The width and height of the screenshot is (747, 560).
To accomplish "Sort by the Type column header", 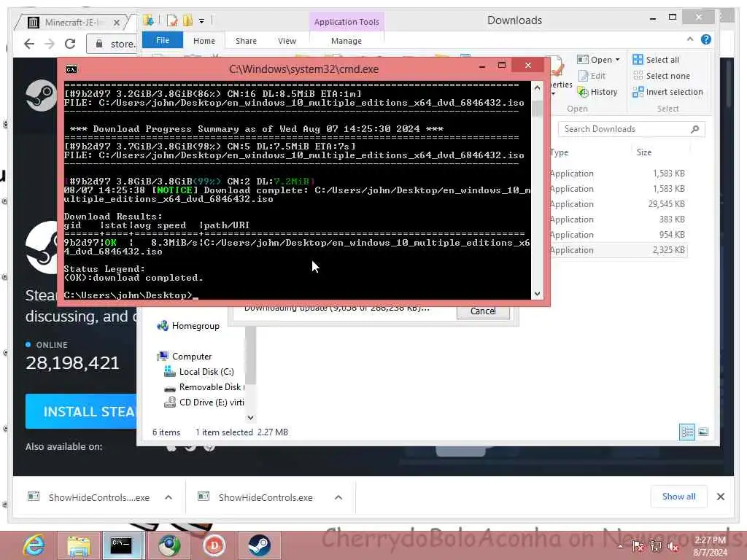I will click(560, 152).
